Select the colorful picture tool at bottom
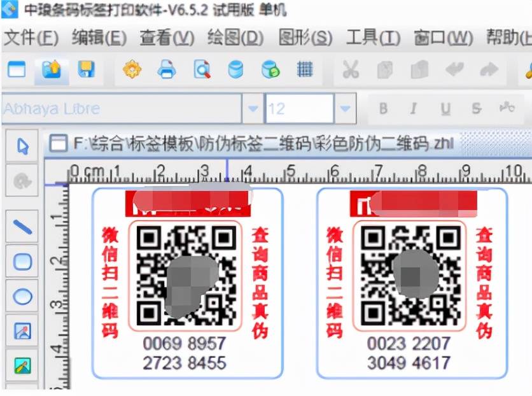The width and height of the screenshot is (532, 396). point(22,365)
